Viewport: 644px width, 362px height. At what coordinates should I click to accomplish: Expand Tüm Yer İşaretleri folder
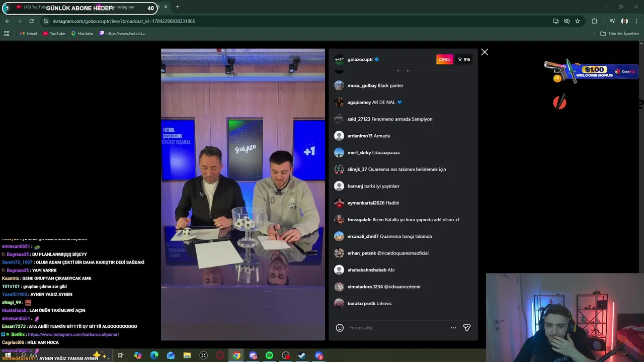[619, 34]
